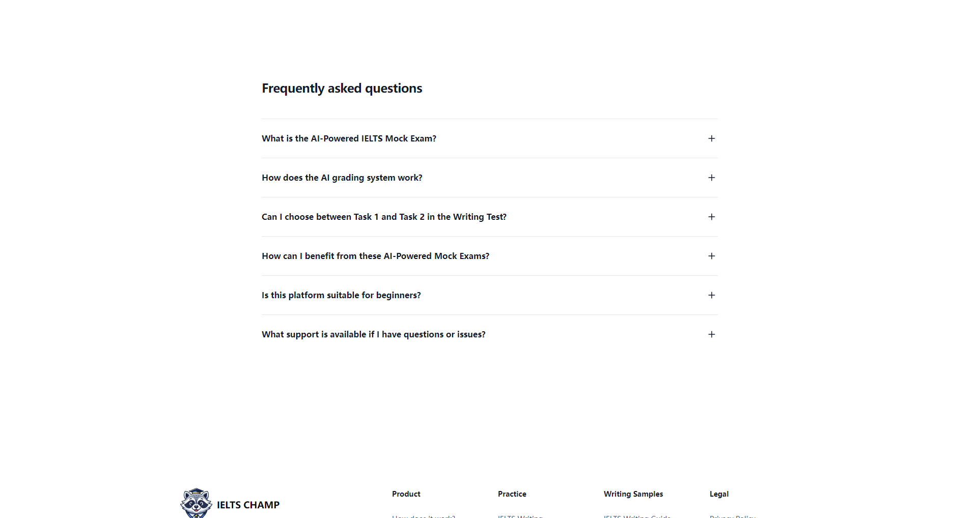
Task: Click the Legal footer heading
Action: (719, 494)
